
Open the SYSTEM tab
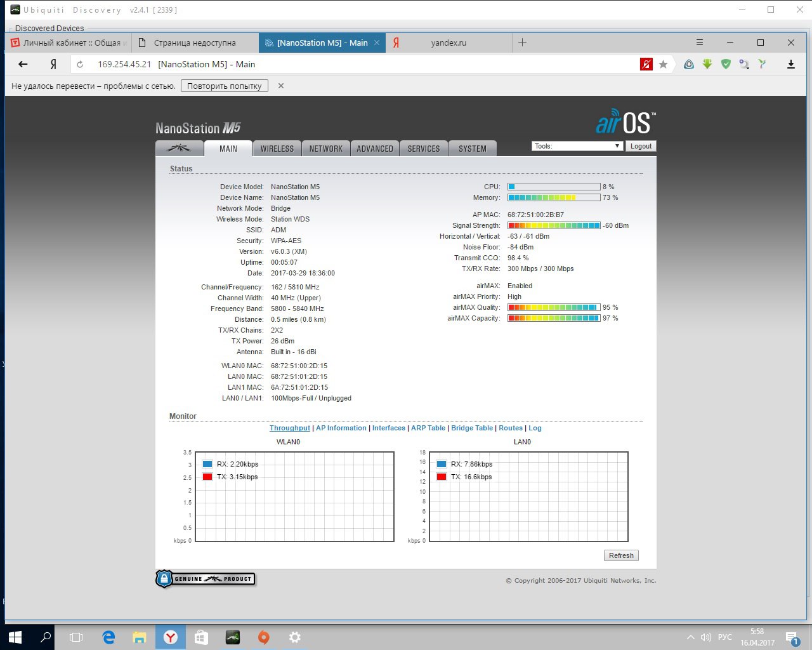click(472, 149)
